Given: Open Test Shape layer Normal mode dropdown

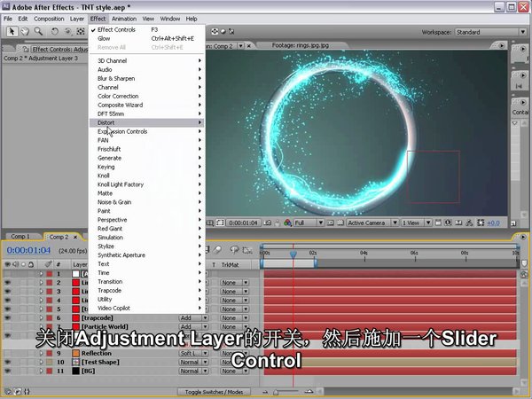Looking at the screenshot, I should point(193,362).
